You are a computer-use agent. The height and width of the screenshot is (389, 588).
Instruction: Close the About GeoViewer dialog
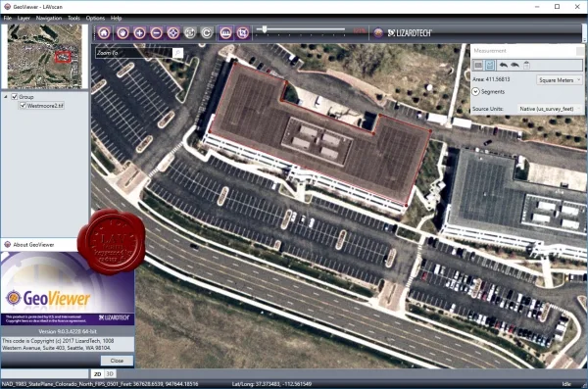(x=117, y=361)
